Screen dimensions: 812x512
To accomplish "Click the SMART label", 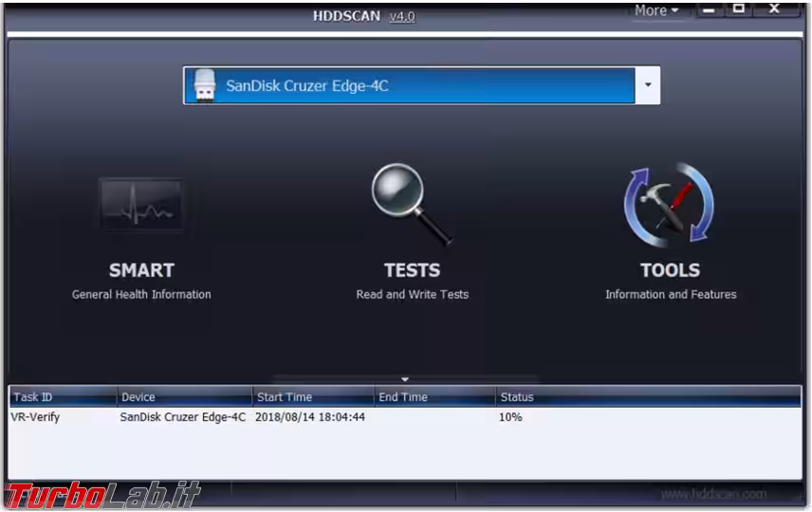I will pos(141,270).
